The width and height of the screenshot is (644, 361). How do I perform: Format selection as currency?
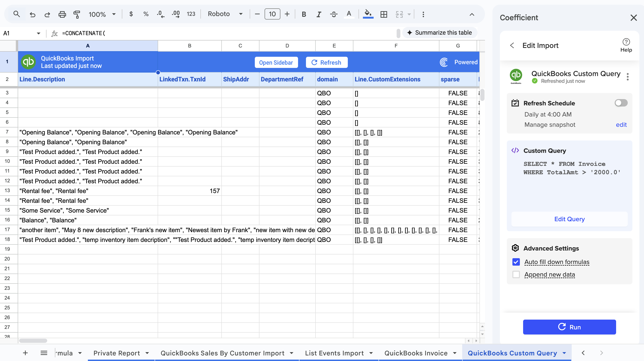tap(131, 14)
